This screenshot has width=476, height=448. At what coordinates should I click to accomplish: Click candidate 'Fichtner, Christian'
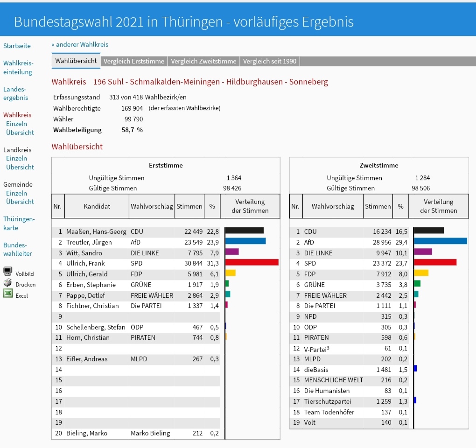[x=92, y=306]
